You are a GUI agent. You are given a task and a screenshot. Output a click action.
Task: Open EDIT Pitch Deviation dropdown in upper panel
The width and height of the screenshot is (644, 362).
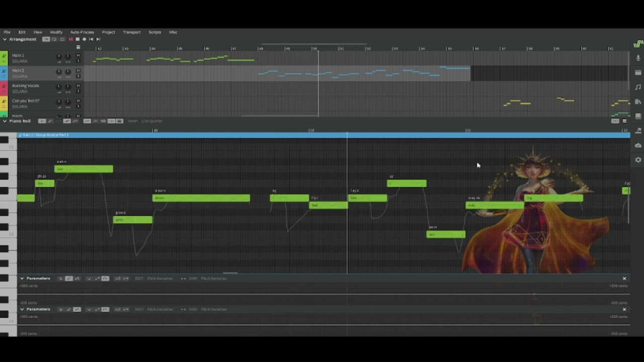click(x=160, y=279)
